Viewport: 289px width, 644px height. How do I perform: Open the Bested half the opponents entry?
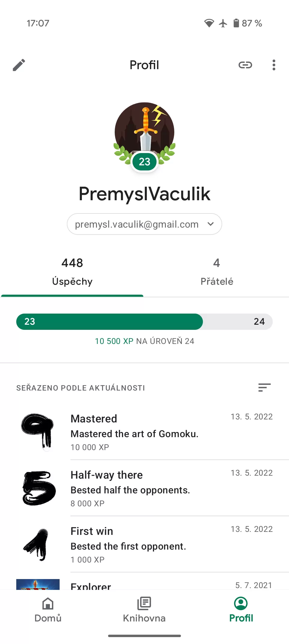pos(130,490)
